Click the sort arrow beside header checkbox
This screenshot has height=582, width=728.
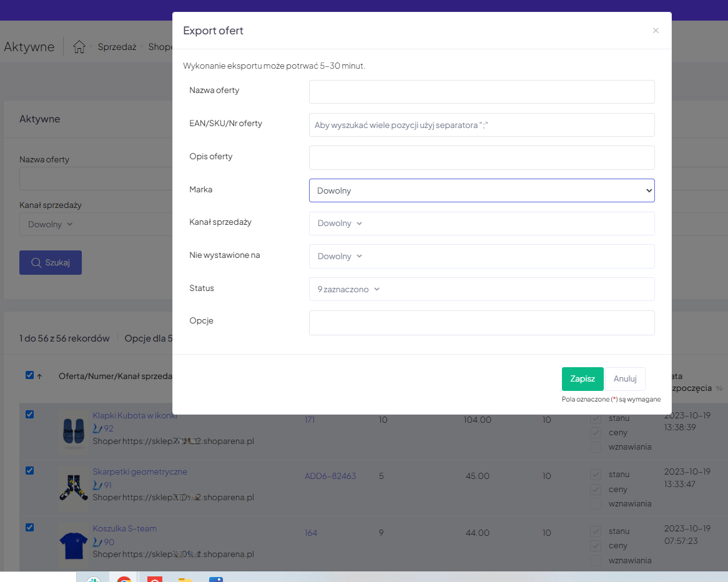tap(39, 376)
